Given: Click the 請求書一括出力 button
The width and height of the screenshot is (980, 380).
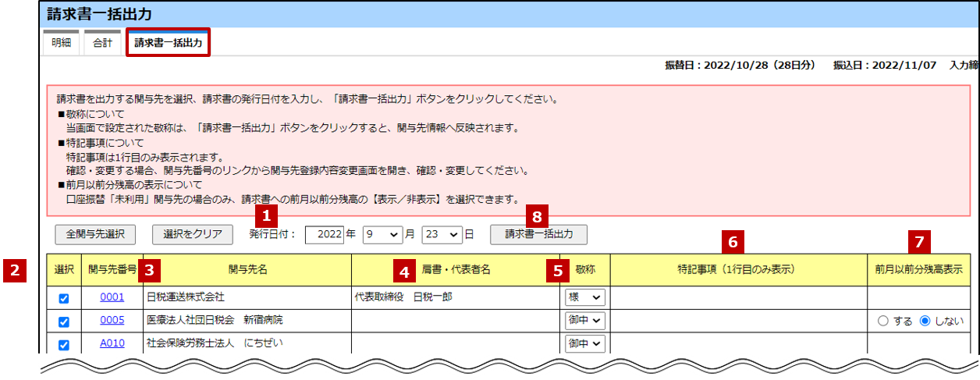Looking at the screenshot, I should click(x=538, y=234).
